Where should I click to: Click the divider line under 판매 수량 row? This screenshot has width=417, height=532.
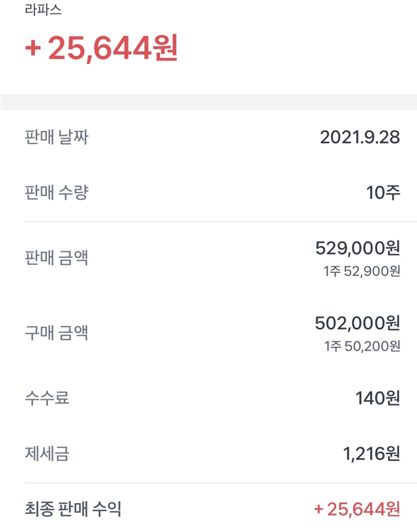(x=220, y=222)
